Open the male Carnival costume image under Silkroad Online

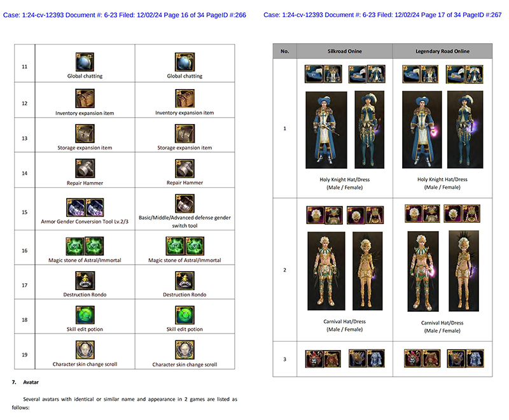[x=326, y=271]
